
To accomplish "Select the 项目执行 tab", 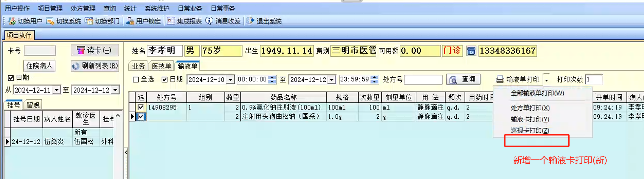I will [19, 35].
